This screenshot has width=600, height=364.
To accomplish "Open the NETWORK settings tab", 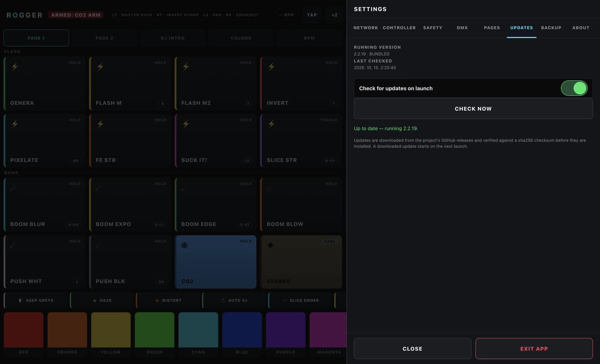I will coord(365,28).
